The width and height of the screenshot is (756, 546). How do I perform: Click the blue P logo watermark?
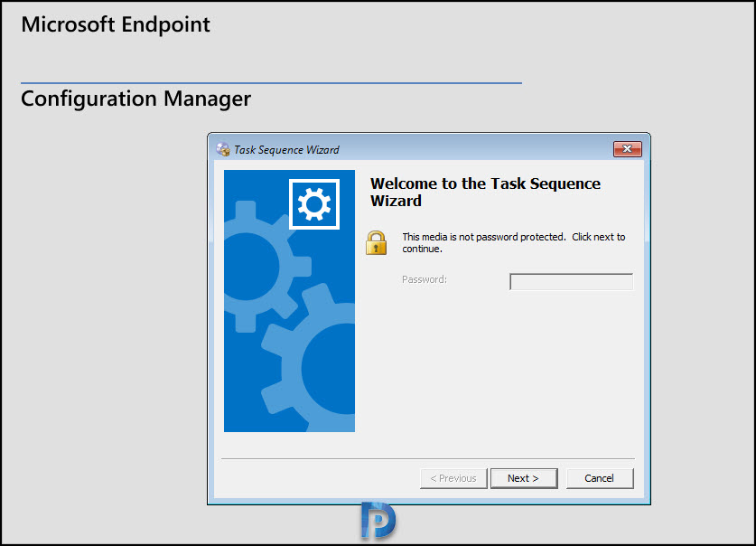click(x=378, y=522)
